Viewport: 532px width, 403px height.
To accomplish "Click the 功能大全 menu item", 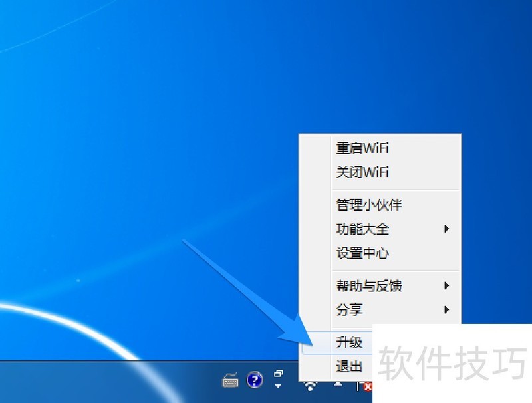I will point(362,229).
